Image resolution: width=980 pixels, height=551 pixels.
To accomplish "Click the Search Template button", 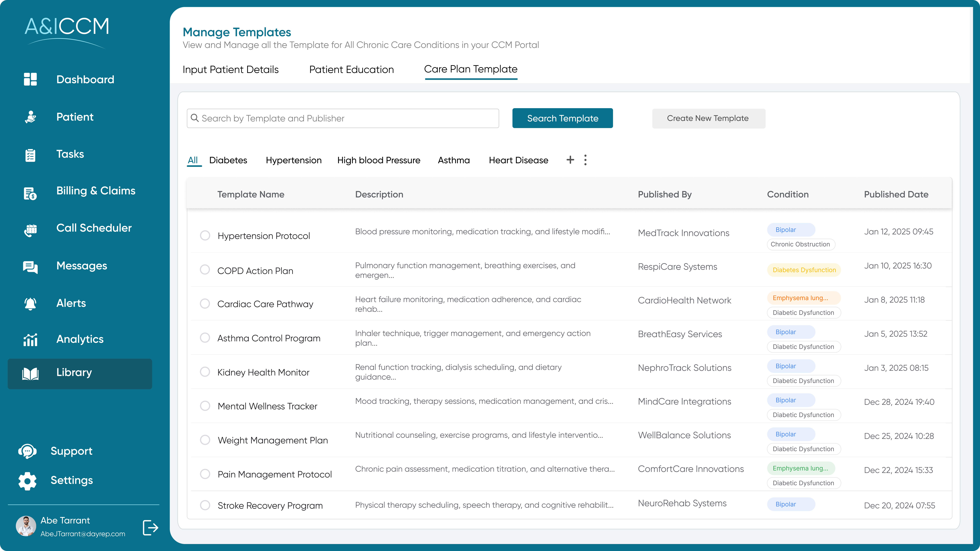I will 562,118.
